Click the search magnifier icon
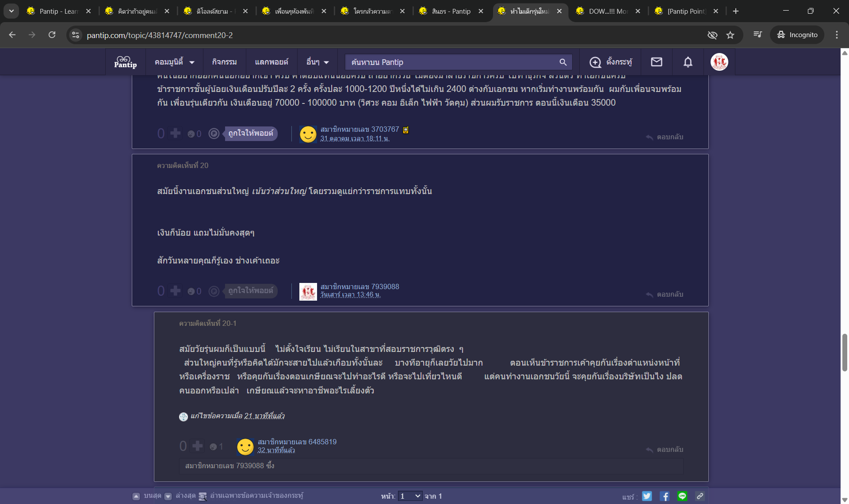The width and height of the screenshot is (849, 504). tap(563, 62)
